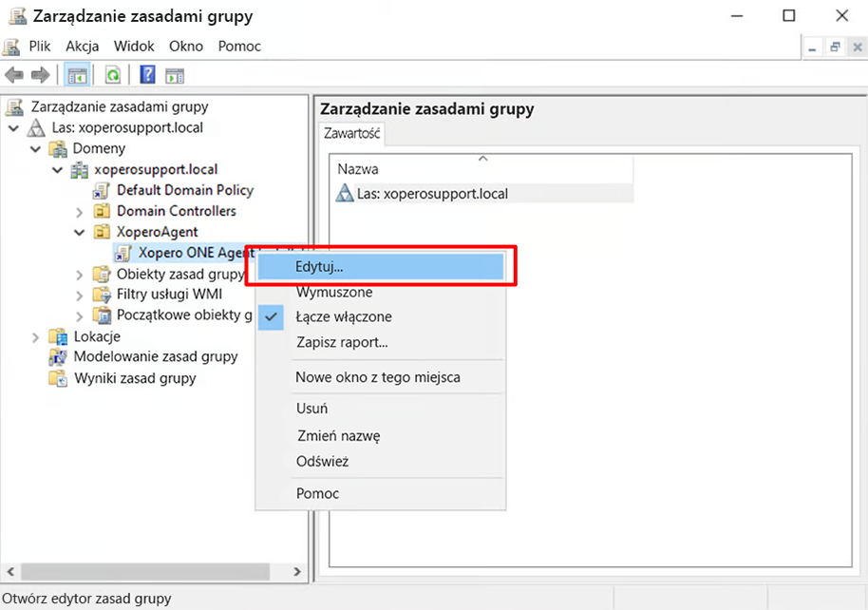868x610 pixels.
Task: Open the blue Help toolbar icon
Action: point(148,75)
